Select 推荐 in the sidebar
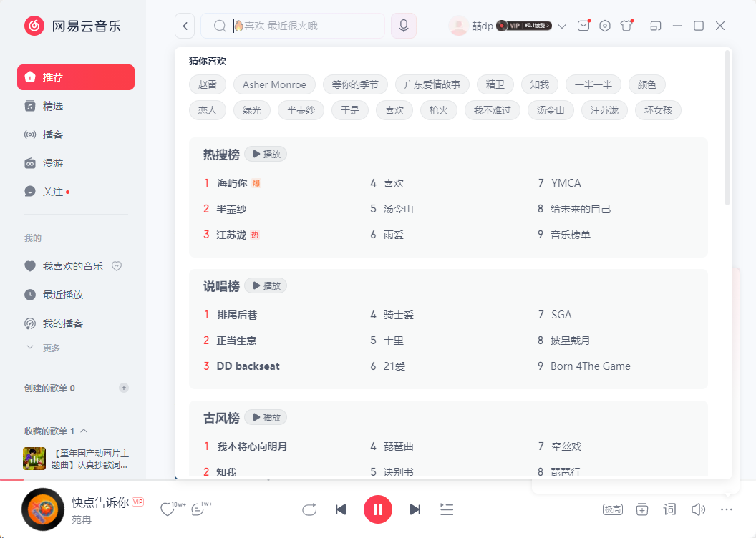The height and width of the screenshot is (538, 756). coord(76,77)
